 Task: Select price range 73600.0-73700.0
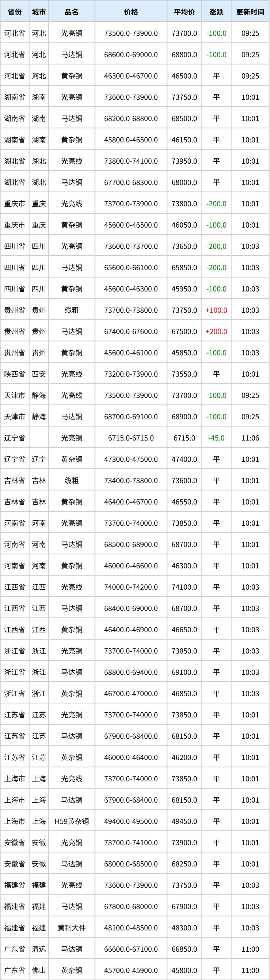click(x=131, y=247)
